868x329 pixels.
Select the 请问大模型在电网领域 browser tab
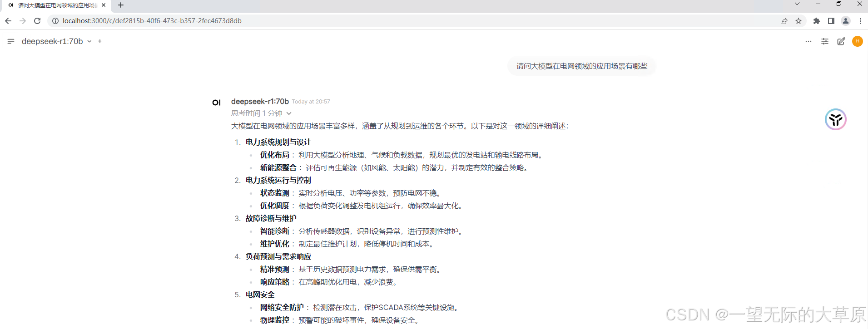[57, 5]
